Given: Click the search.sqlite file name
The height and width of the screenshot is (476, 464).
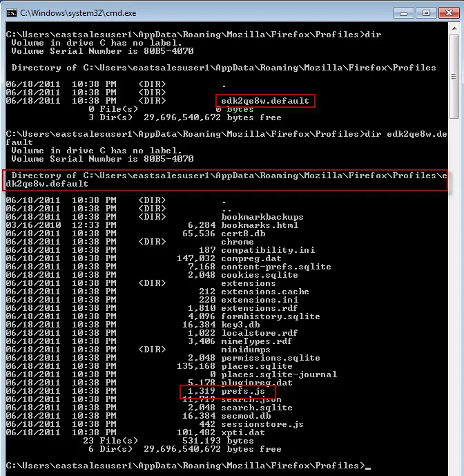Looking at the screenshot, I should 257,408.
